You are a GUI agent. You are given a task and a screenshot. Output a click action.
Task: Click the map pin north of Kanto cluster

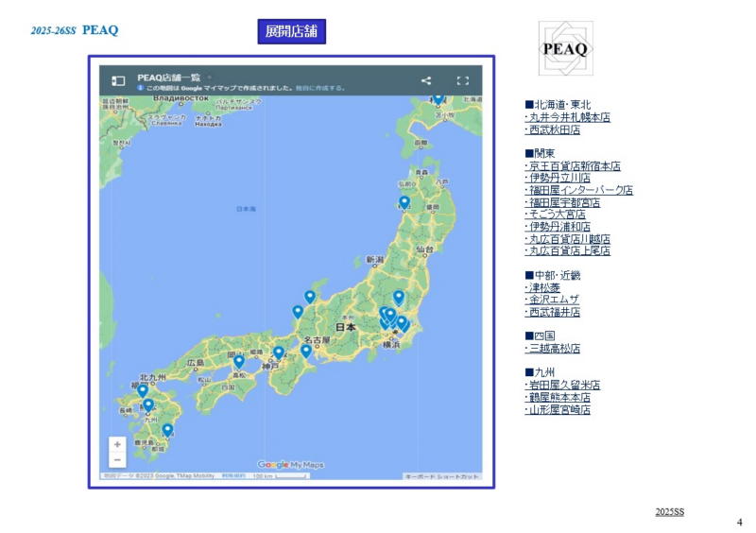[399, 297]
